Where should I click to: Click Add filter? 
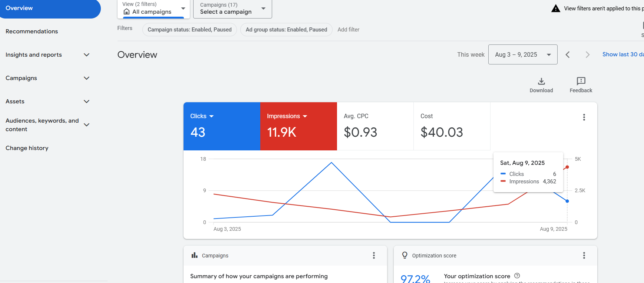point(349,30)
